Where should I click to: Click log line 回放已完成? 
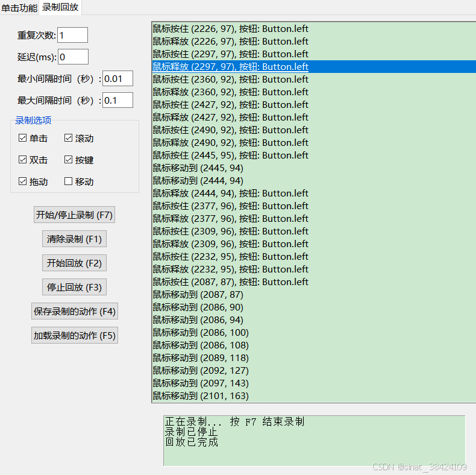tap(191, 442)
